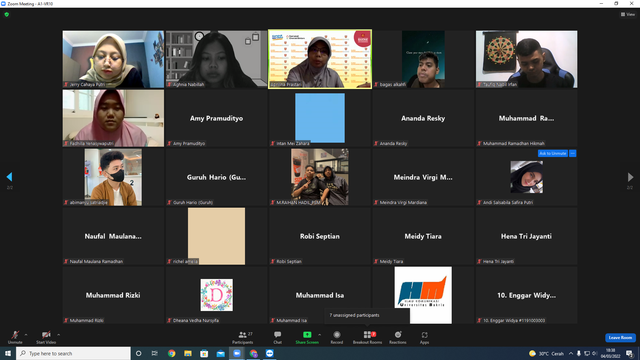This screenshot has width=640, height=360.
Task: Open Microsoft Store from the taskbar
Action: pos(204,353)
